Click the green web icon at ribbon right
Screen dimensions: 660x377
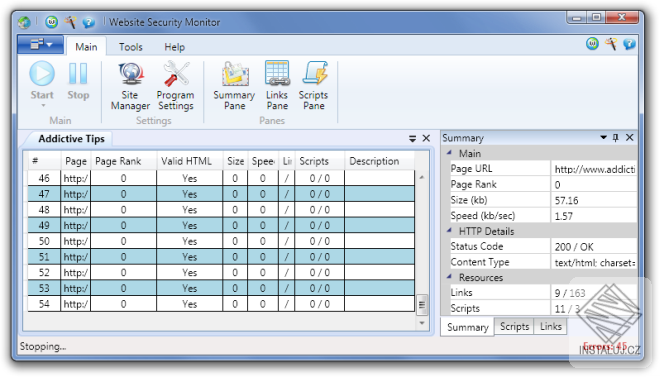[x=593, y=43]
